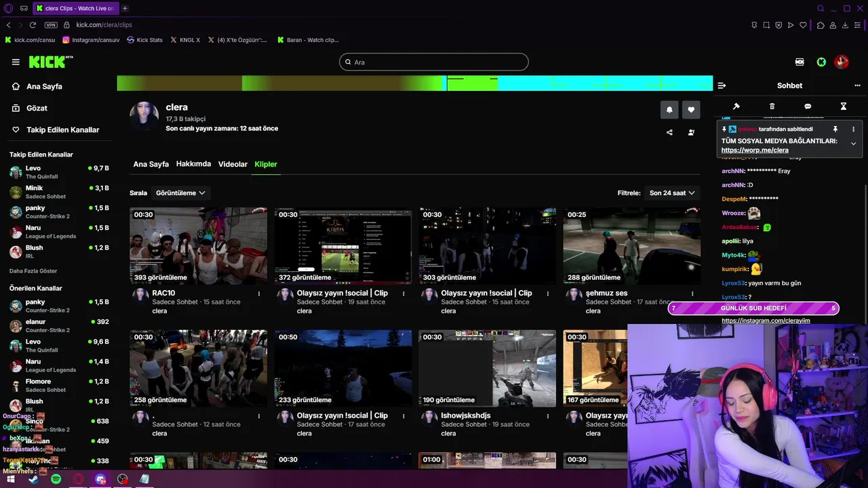This screenshot has width=868, height=488.
Task: Open browser downloads icon
Action: [x=846, y=25]
